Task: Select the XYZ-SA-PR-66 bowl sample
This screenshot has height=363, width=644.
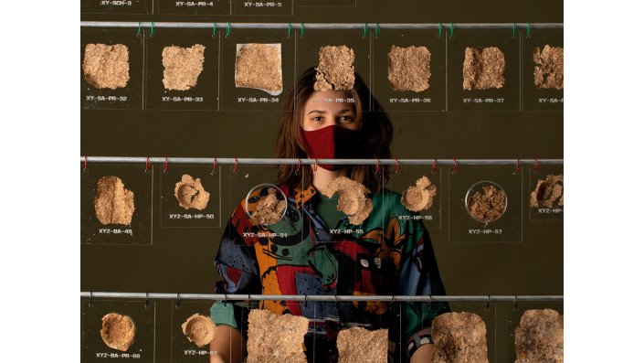Action: point(118,331)
